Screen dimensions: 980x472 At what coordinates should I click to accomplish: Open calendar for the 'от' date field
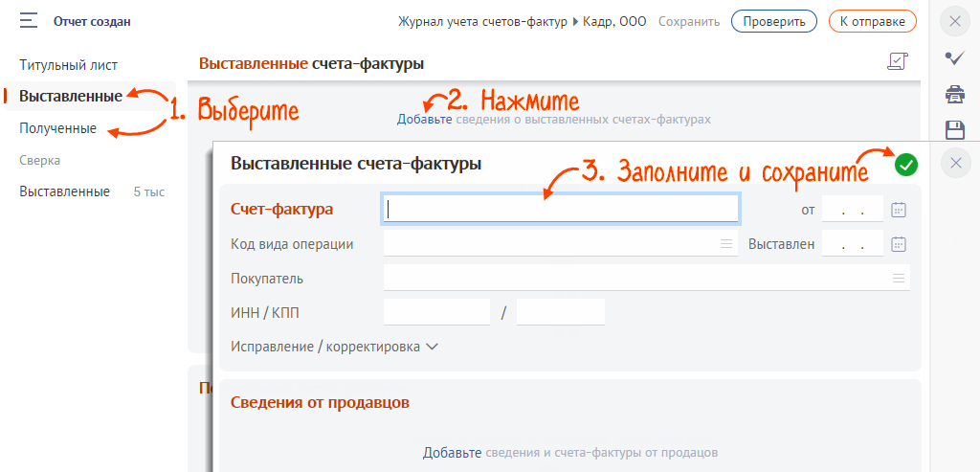click(898, 209)
